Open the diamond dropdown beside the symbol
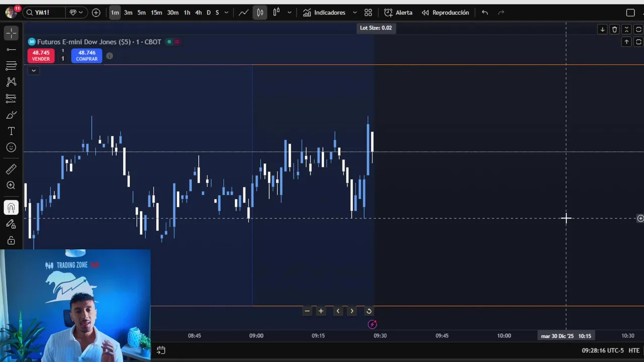Screen dimensions: 644x362 [x=76, y=13]
